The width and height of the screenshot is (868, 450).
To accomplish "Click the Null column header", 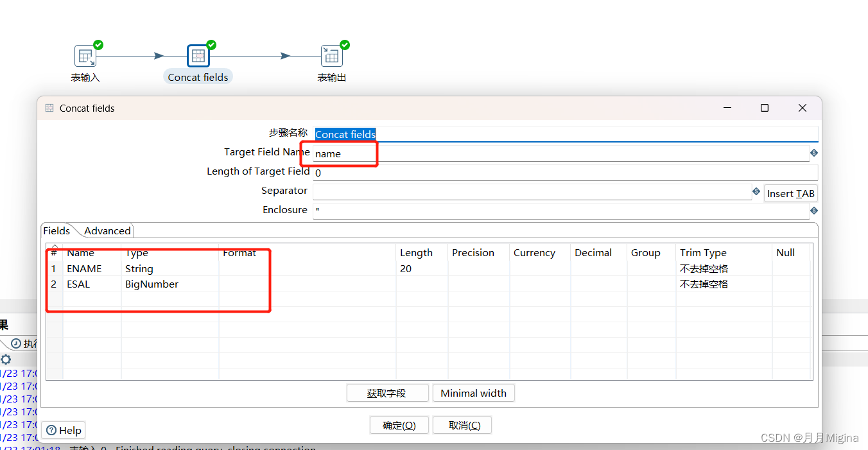I will click(x=792, y=252).
